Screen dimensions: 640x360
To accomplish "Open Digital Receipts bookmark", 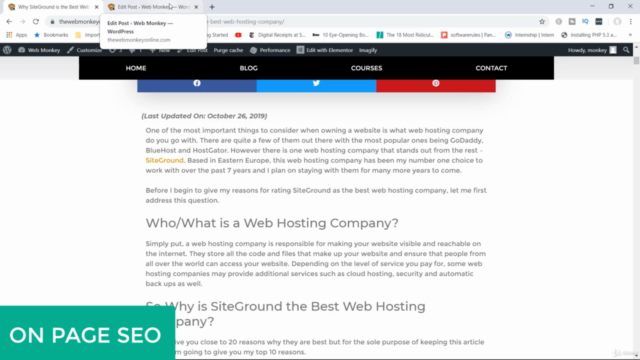I will pos(277,35).
